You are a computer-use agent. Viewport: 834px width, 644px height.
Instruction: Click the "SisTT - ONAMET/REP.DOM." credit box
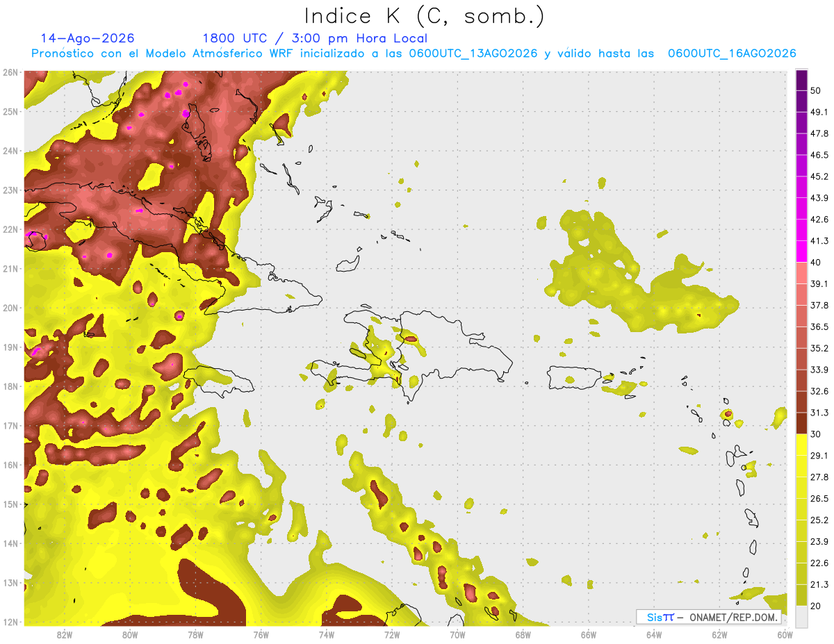pos(708,617)
